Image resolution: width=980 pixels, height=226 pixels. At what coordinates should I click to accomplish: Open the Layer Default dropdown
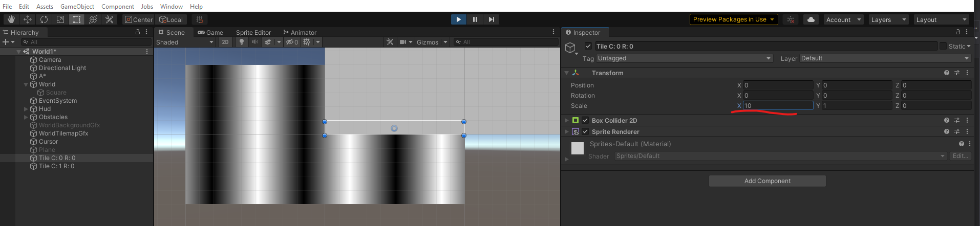point(885,58)
